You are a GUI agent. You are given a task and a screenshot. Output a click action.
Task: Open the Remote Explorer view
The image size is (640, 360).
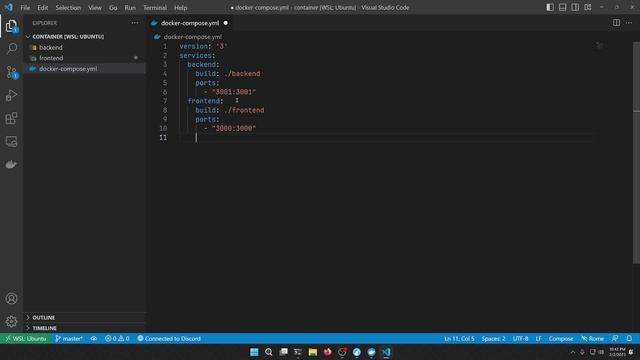[11, 141]
